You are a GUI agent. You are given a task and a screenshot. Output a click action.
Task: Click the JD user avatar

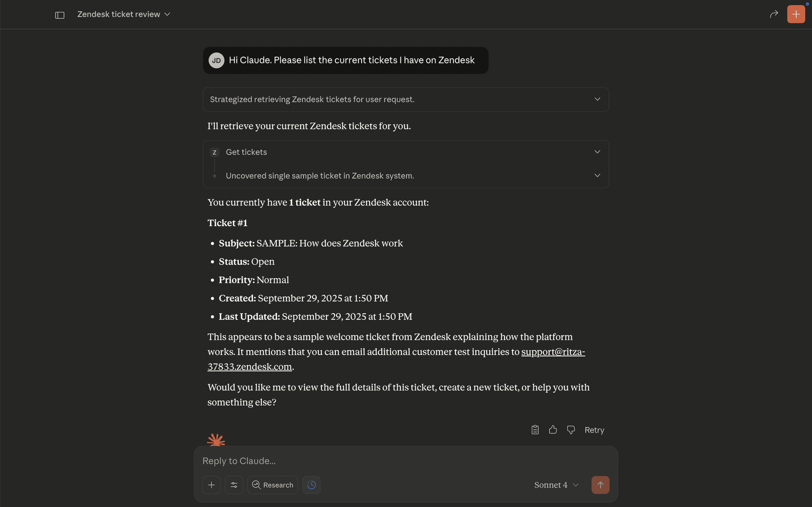(217, 60)
